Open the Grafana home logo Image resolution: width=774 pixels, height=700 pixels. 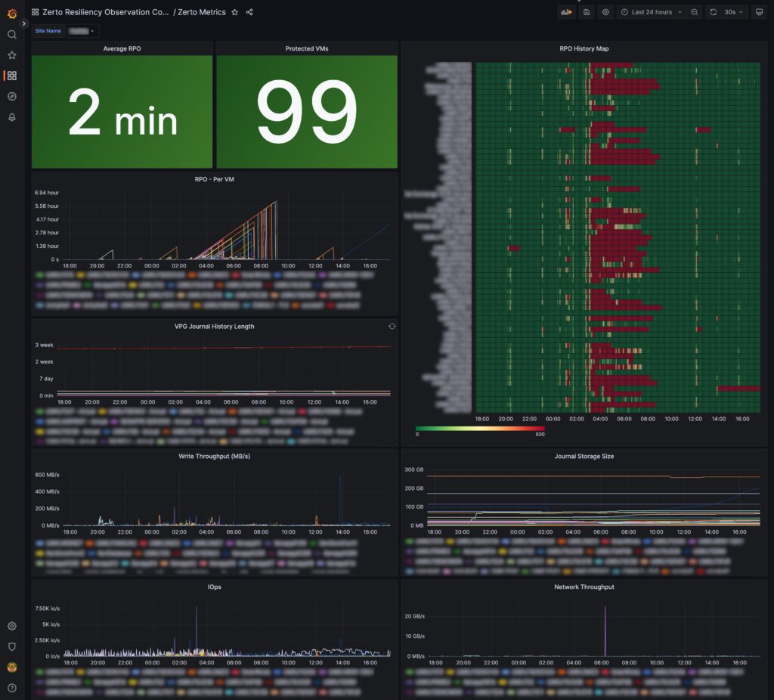click(x=12, y=14)
